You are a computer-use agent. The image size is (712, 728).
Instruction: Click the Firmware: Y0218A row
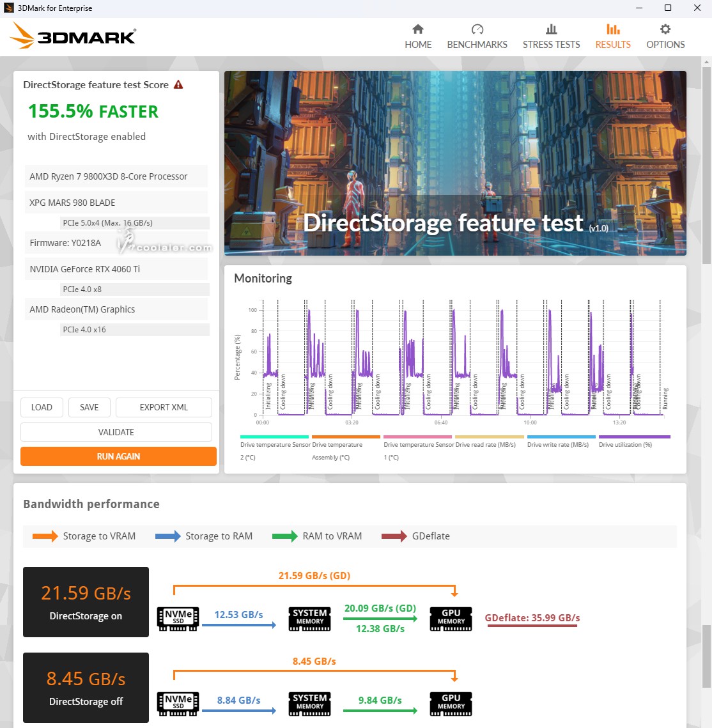point(116,243)
